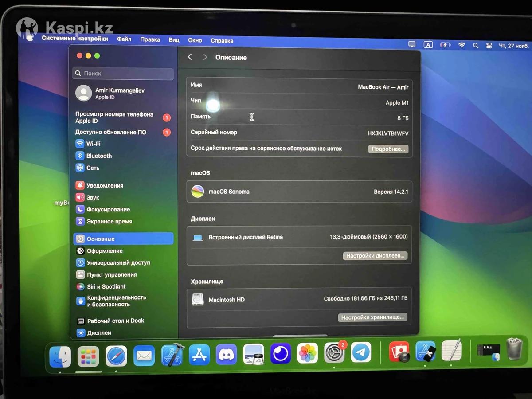Go back using the left chevron
532x399 pixels.
coord(190,57)
